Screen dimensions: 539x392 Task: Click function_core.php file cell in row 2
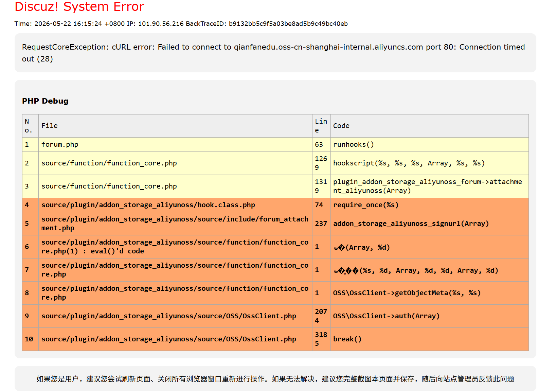tap(175, 163)
